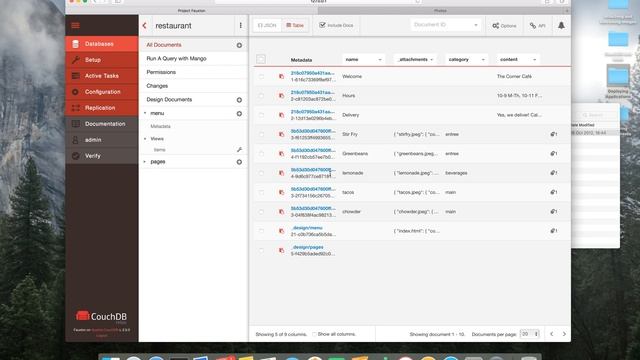
Task: Open restaurant database options menu (three dots)
Action: click(x=240, y=25)
